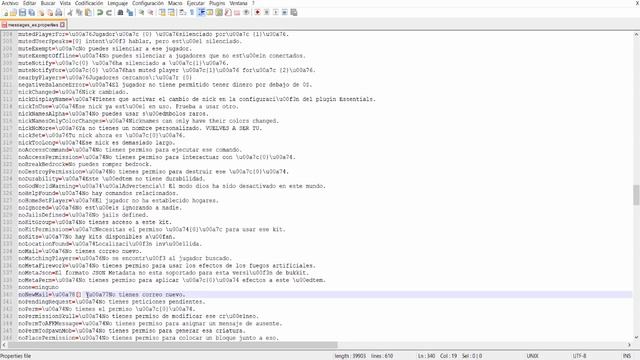Undo the last edit using the toolbar arrow
The width and height of the screenshot is (640, 360).
point(99,13)
